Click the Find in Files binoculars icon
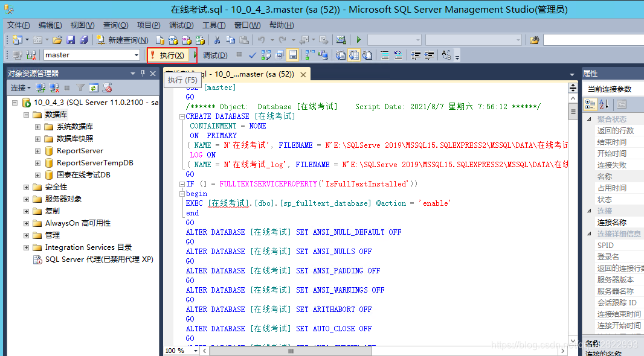Screen dimensions: 644x356 [x=534, y=40]
